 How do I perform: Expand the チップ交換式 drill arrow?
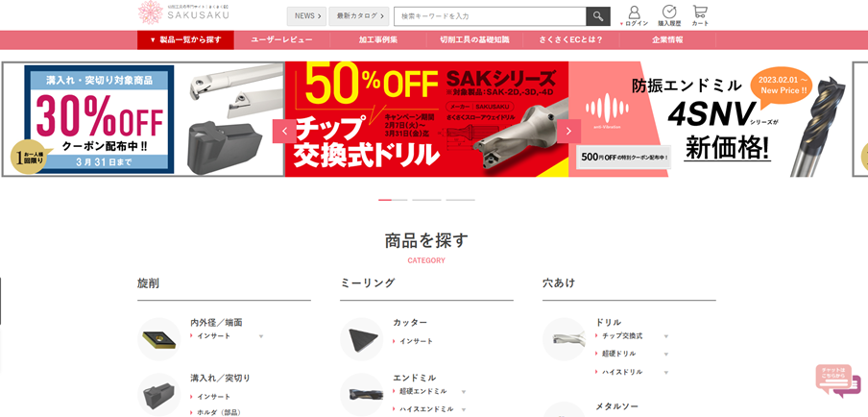coord(666,336)
